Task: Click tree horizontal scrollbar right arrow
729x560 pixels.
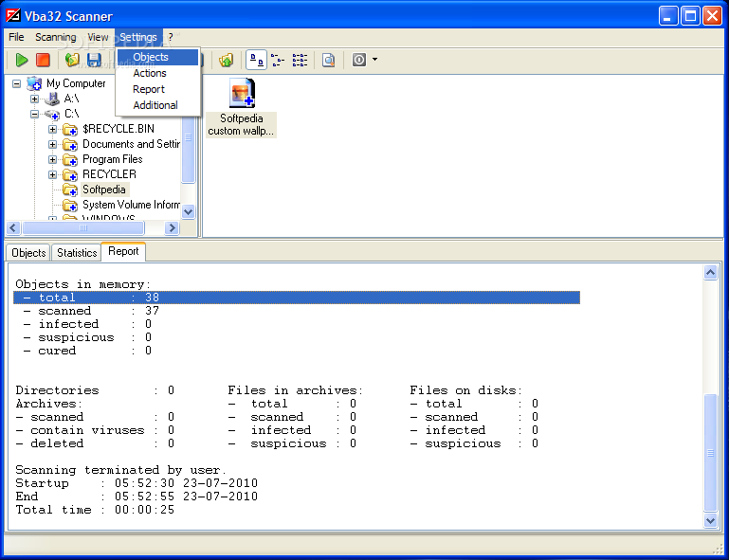Action: point(172,227)
